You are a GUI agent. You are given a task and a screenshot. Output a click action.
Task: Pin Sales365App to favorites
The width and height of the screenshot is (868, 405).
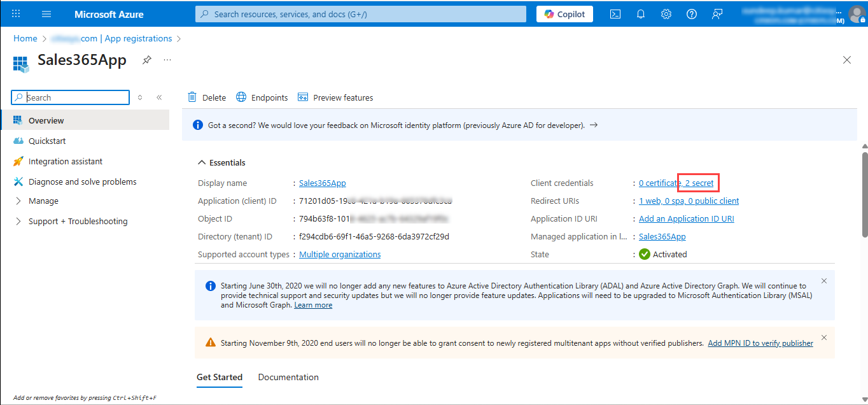tap(147, 60)
